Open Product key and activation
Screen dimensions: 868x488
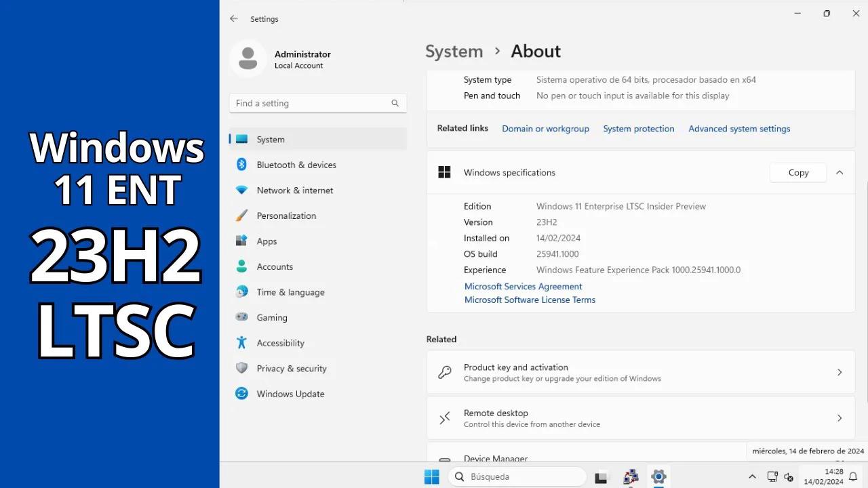tap(640, 372)
